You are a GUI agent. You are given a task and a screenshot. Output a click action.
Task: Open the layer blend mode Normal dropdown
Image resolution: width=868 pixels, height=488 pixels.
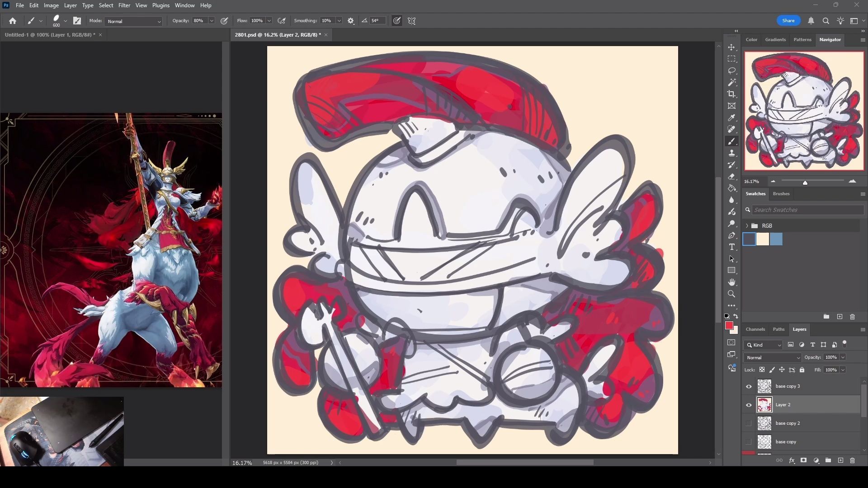click(x=772, y=357)
